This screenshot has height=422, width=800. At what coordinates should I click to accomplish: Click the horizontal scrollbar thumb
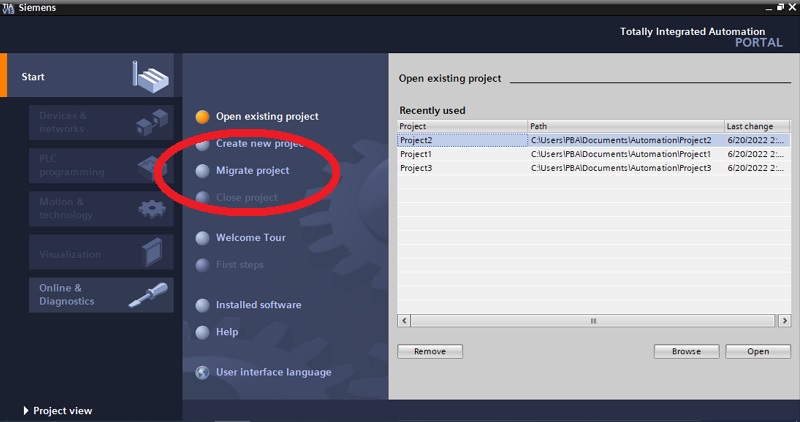(593, 320)
